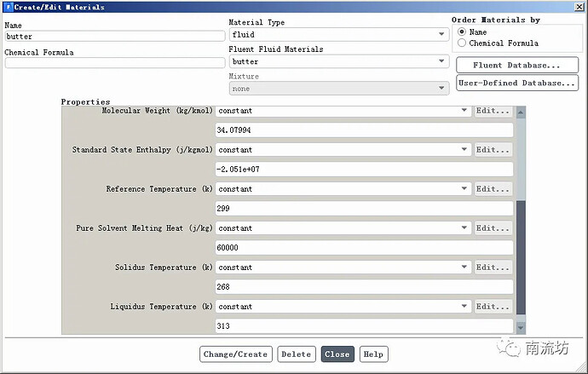Select the Name radio button
Screen dimensions: 588x374
coord(462,32)
